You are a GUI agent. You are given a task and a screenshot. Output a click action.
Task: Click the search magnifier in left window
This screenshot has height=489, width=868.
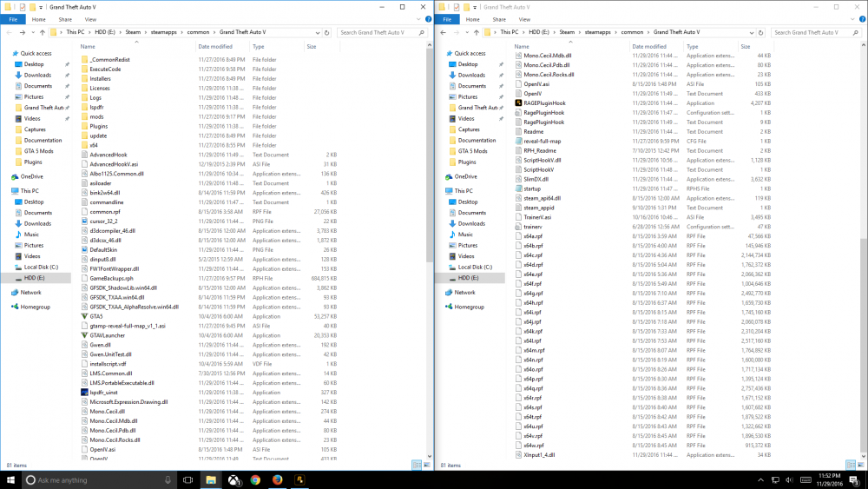tap(422, 33)
